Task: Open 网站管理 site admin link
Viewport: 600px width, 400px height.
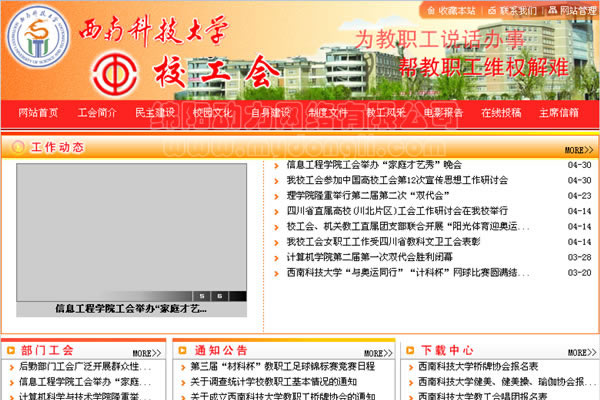Action: [x=573, y=11]
